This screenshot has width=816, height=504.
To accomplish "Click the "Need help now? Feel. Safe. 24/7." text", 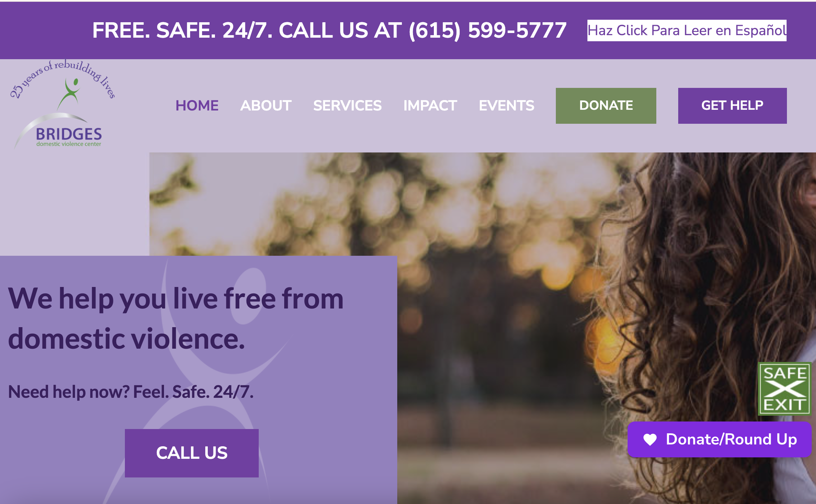I will click(x=131, y=392).
